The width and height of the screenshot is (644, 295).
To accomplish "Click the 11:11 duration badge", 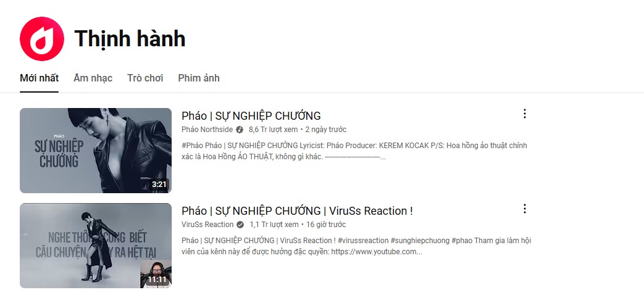I will coord(157,279).
